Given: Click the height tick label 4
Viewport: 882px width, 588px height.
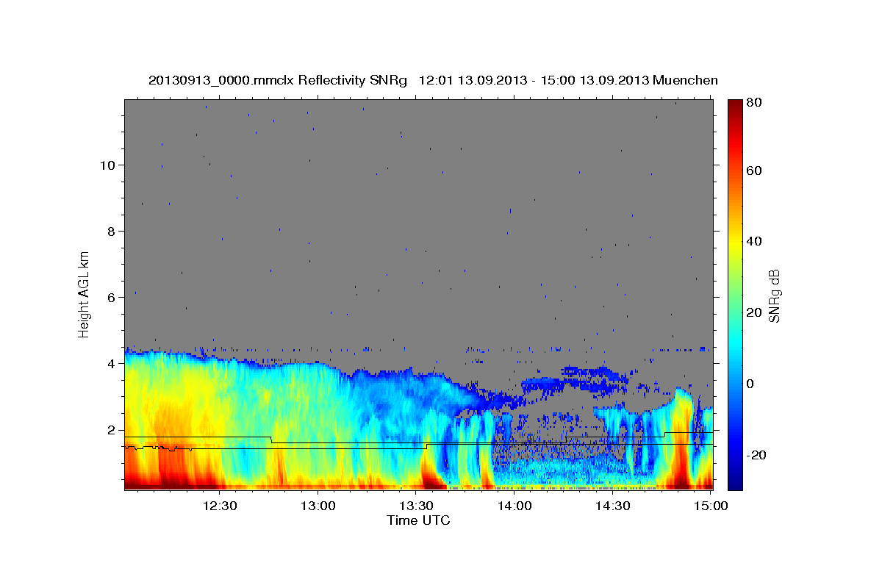Looking at the screenshot, I should [x=111, y=364].
